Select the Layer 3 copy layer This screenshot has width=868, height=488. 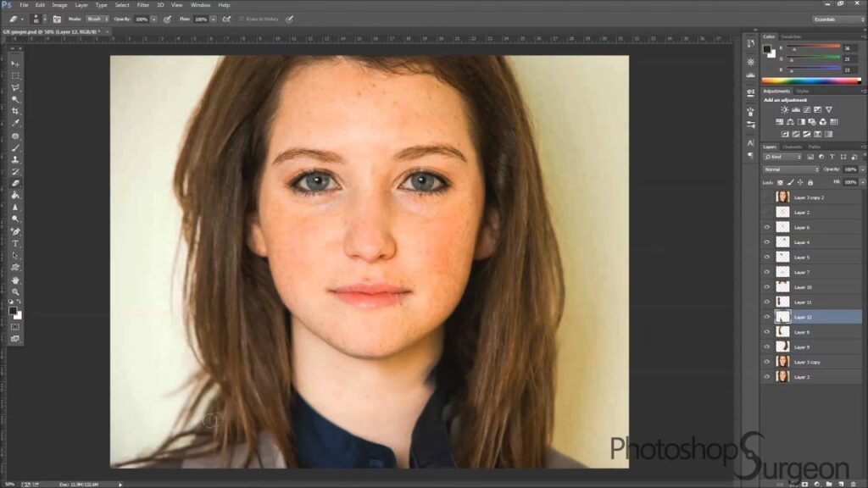click(807, 362)
